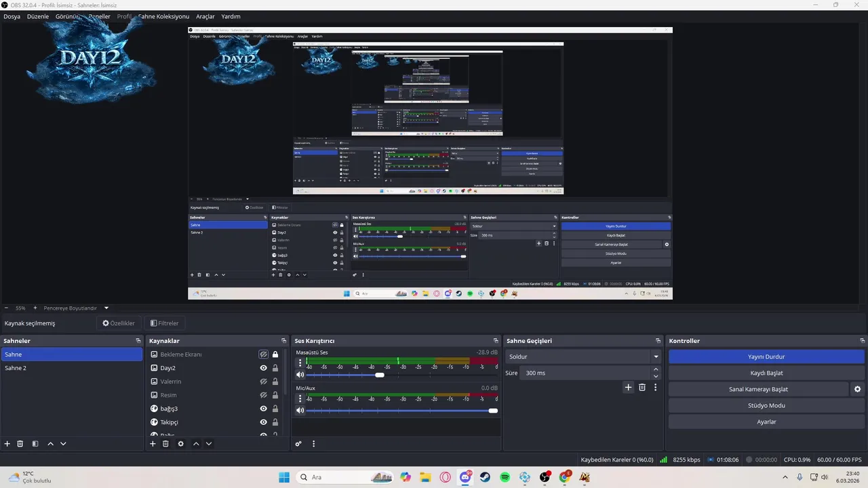Open the Pencereye Boyutlandır scaling dropdown
The height and width of the screenshot is (488, 868).
[x=106, y=308]
